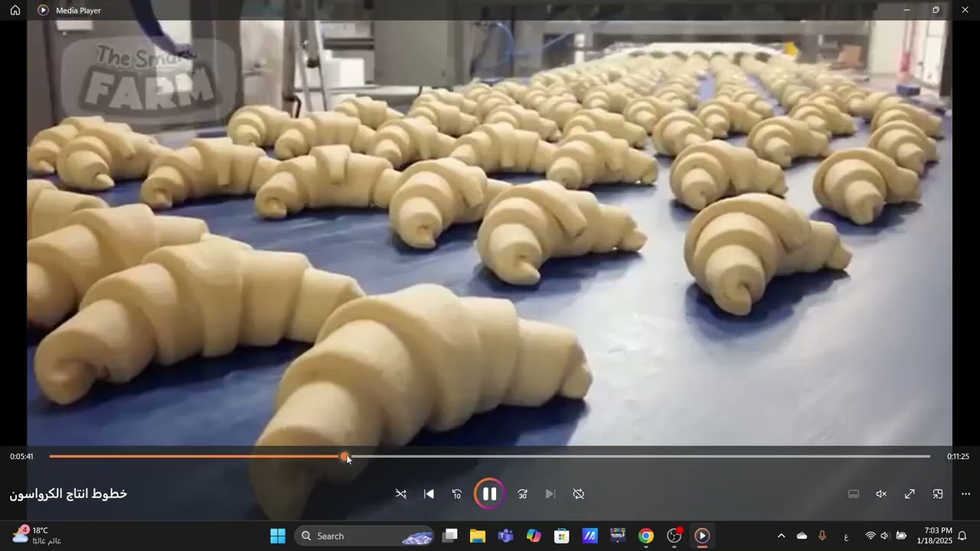Go to the next track
The height and width of the screenshot is (551, 980).
[x=550, y=494]
